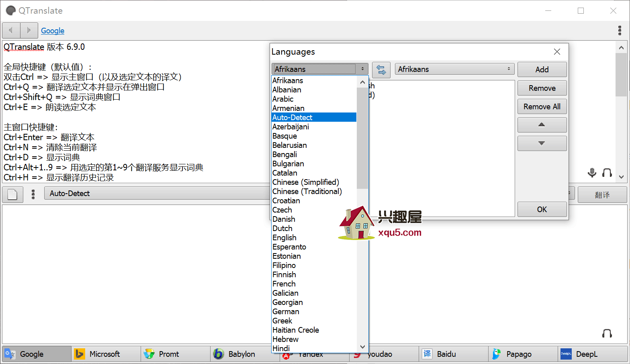This screenshot has width=630, height=364.
Task: Close the Languages dialog
Action: [x=557, y=51]
